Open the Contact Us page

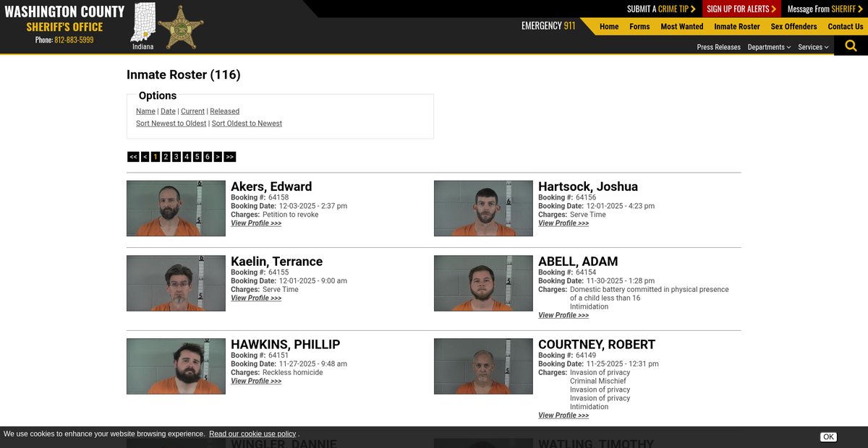846,27
